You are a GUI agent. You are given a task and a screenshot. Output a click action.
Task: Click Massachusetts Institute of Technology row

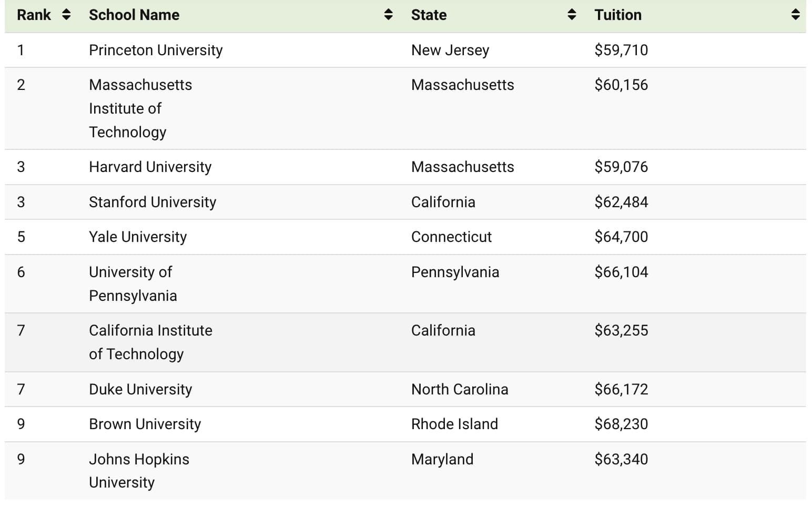click(x=140, y=108)
